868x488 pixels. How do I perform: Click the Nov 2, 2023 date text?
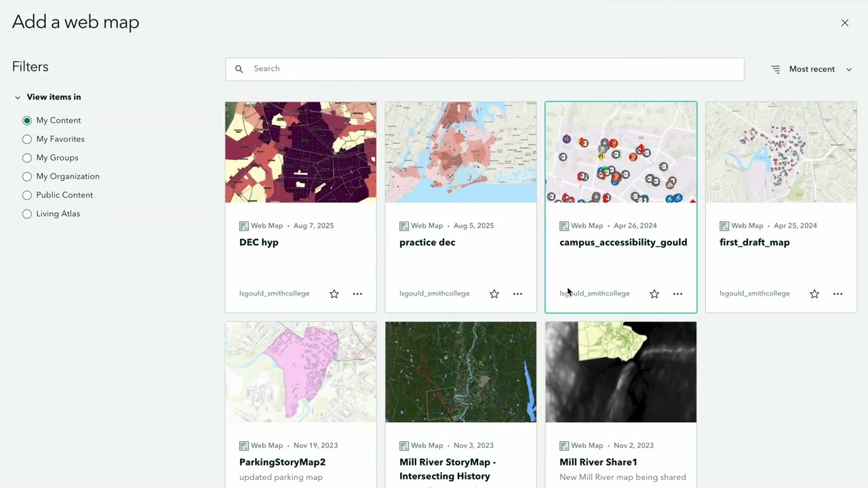[633, 445]
